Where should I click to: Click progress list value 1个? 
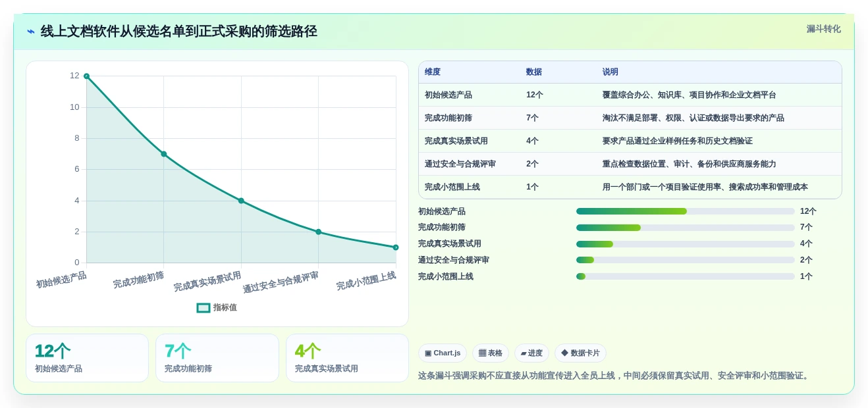click(806, 277)
